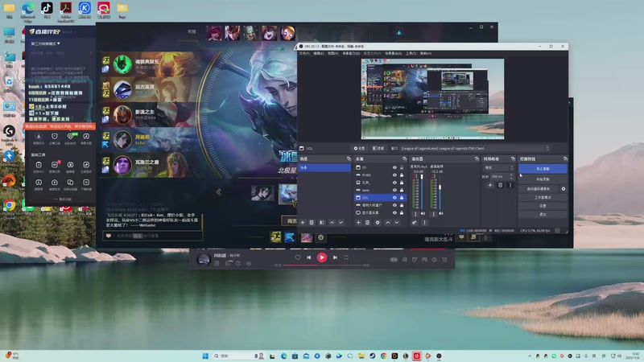Open Steam from the taskbar
This screenshot has width=644, height=362.
(373, 356)
